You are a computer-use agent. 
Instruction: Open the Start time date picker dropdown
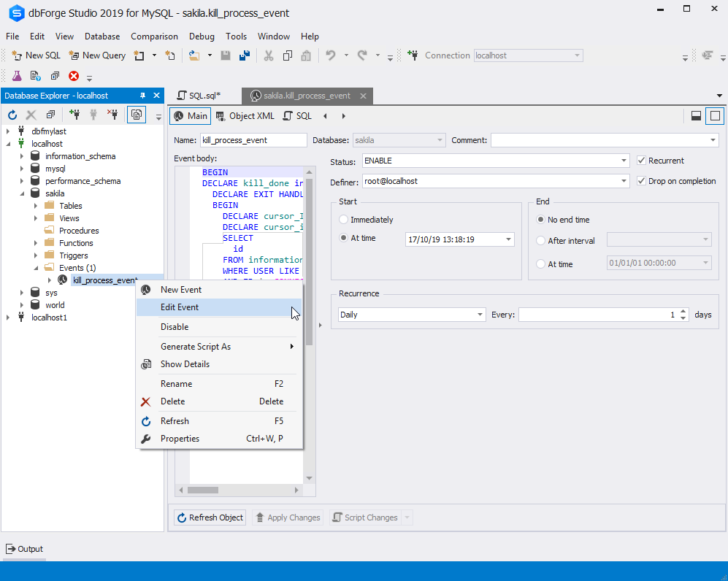pyautogui.click(x=508, y=239)
